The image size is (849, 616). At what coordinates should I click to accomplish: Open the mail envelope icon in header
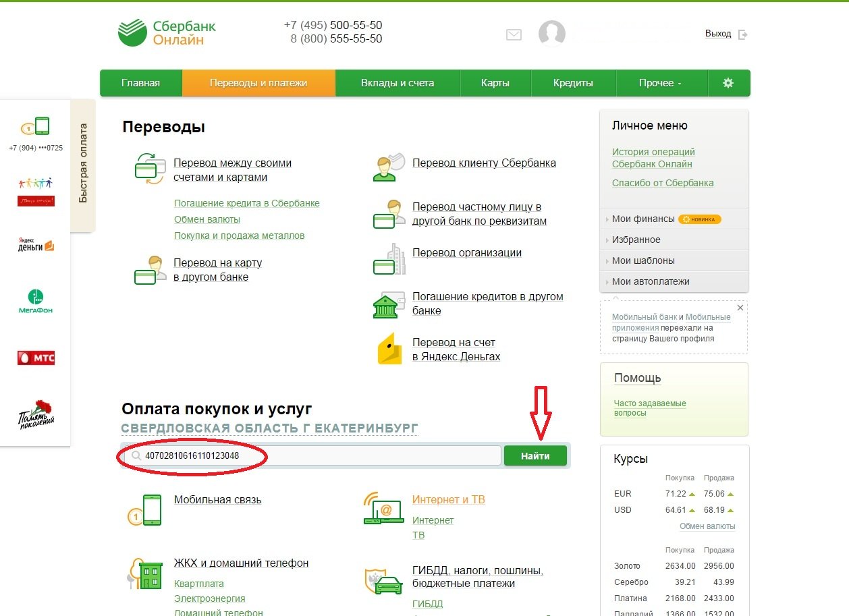(x=514, y=34)
